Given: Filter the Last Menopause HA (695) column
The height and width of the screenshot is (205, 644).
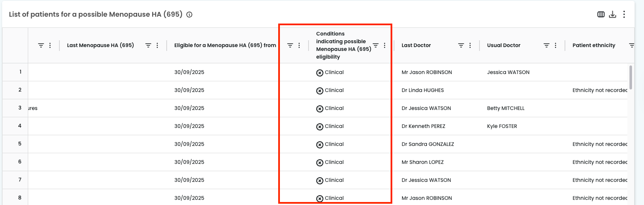Looking at the screenshot, I should click(x=148, y=45).
